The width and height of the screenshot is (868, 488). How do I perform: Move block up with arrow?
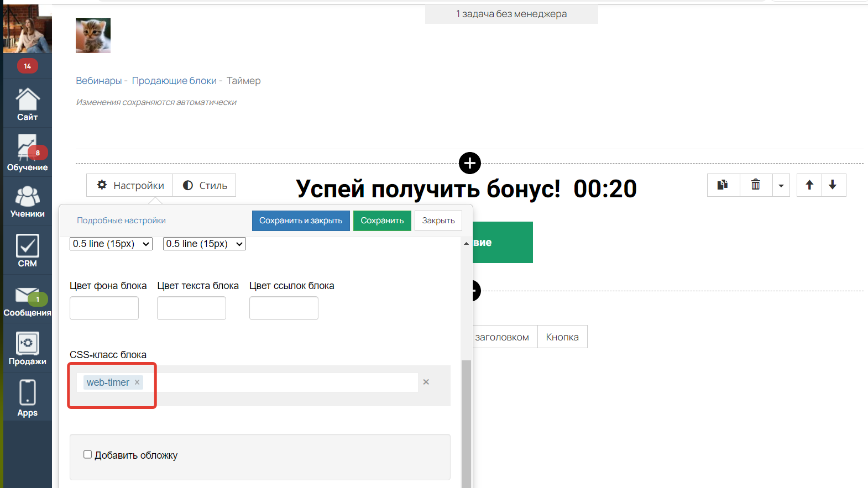809,185
